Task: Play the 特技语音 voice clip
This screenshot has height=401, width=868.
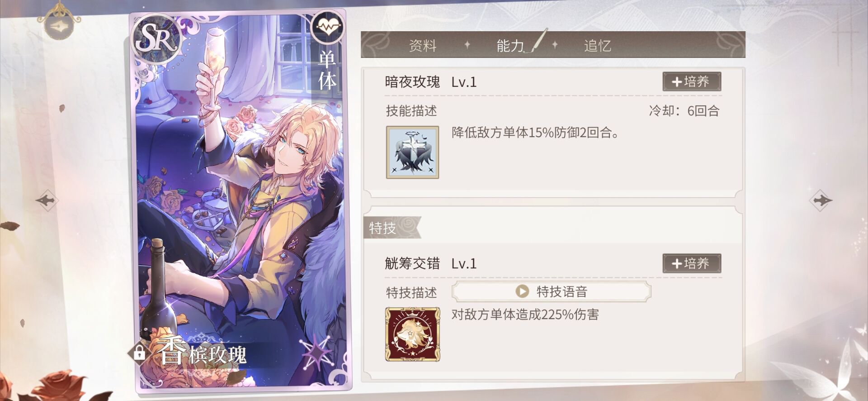Action: (x=551, y=291)
